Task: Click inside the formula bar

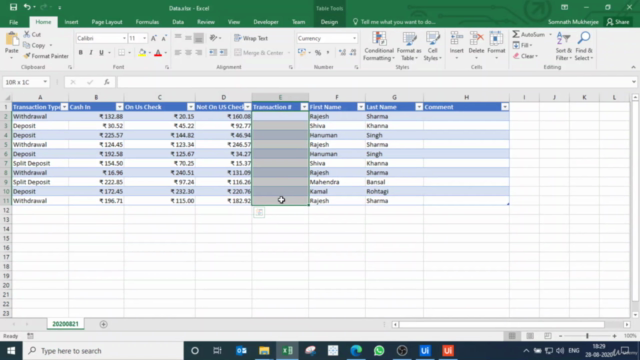Action: (373, 82)
